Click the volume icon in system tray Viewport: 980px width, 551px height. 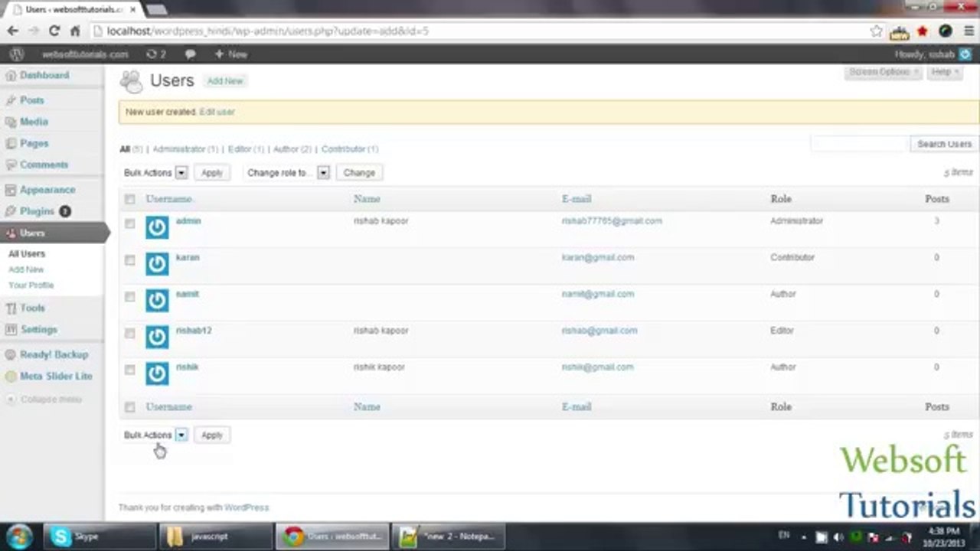click(838, 537)
